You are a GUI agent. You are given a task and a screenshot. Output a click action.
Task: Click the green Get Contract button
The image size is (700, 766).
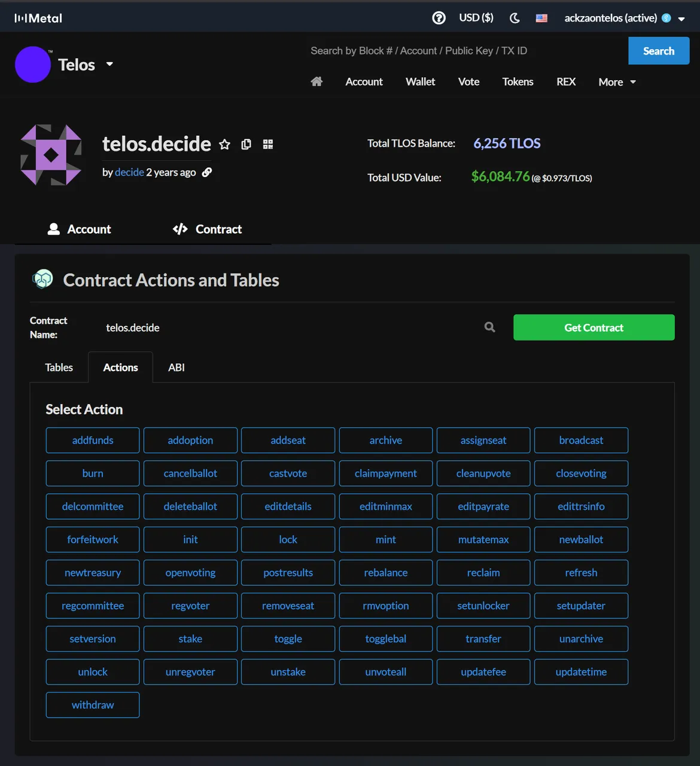tap(594, 327)
